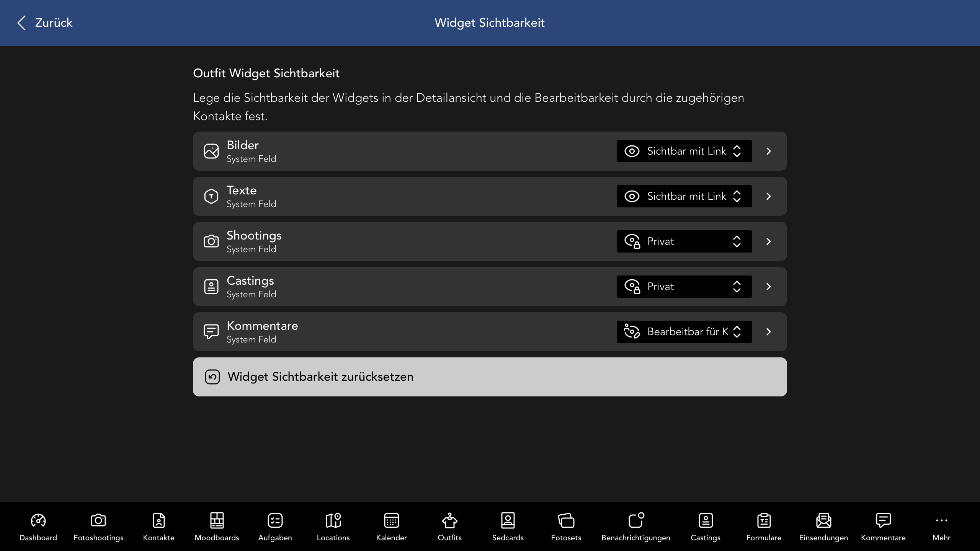The image size is (980, 551).
Task: Expand Texte row chevron
Action: pos(769,196)
